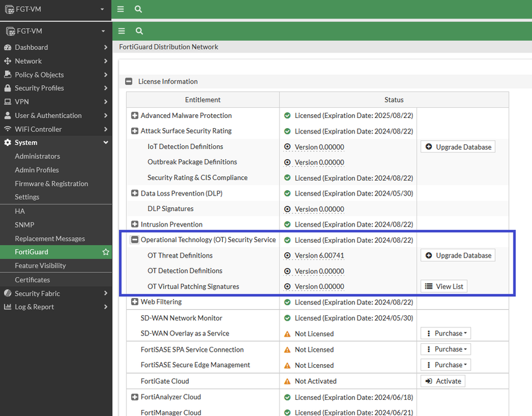Expand the Web Filtering entitlement
This screenshot has height=416, width=532.
click(135, 302)
